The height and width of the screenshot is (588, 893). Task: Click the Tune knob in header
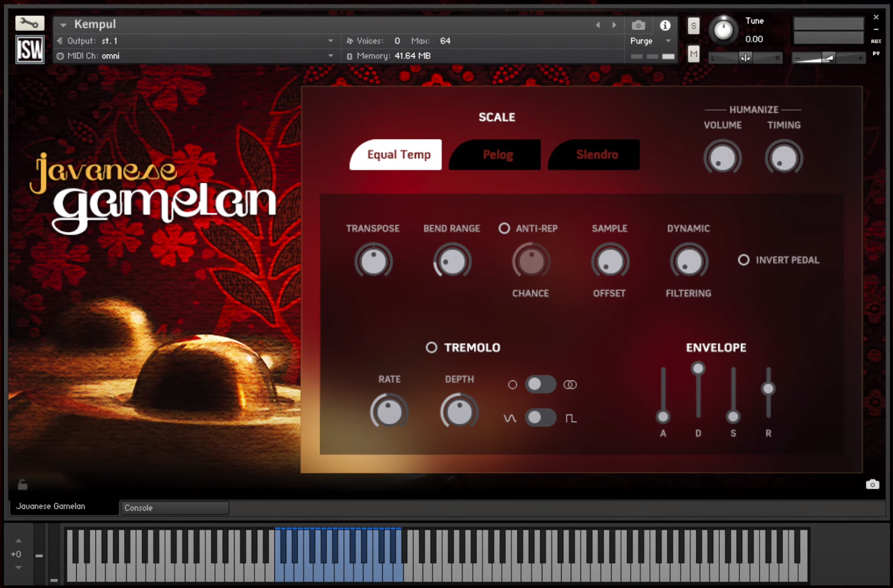tap(723, 30)
